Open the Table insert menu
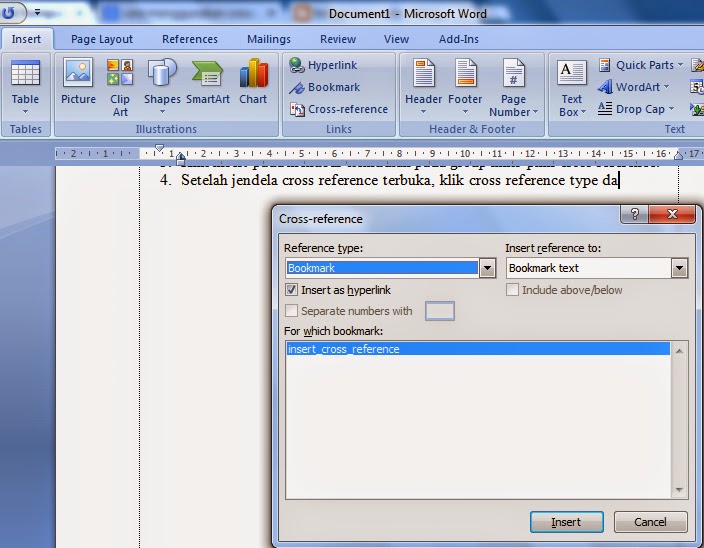Image resolution: width=704 pixels, height=548 pixels. coord(25,88)
